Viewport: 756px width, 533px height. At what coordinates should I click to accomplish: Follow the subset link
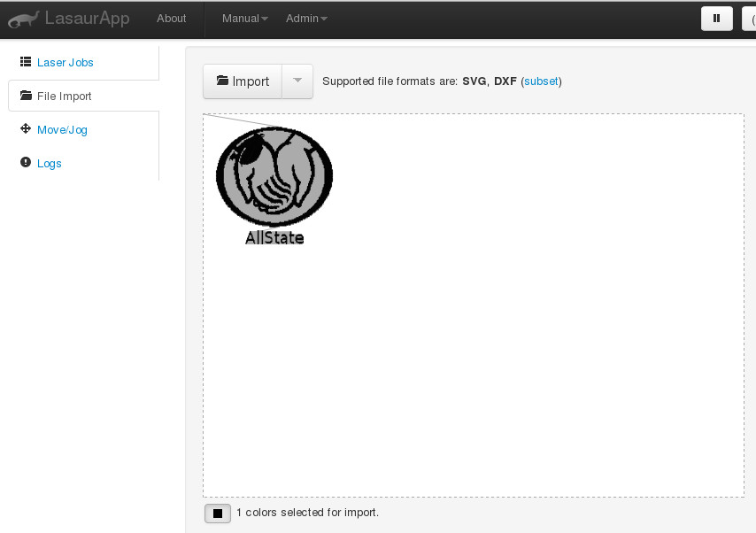point(541,81)
